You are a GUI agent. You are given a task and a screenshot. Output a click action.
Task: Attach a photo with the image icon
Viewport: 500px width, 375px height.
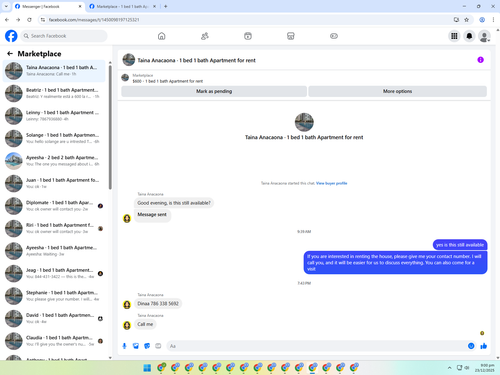[136, 346]
